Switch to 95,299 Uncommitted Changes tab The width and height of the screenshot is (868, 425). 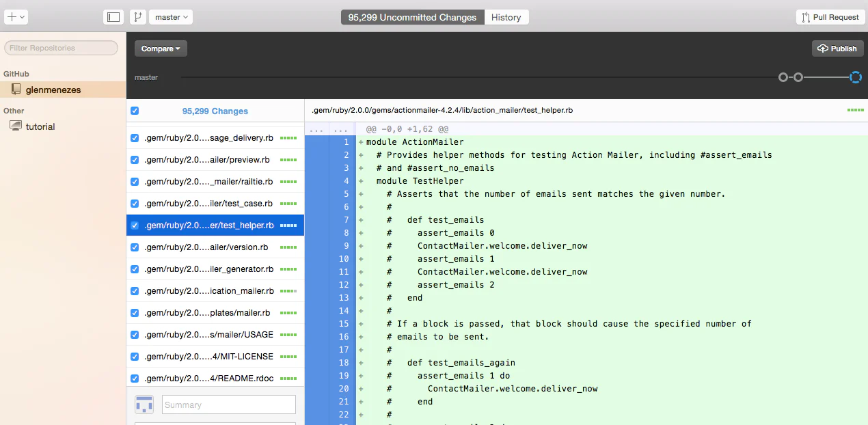coord(412,17)
